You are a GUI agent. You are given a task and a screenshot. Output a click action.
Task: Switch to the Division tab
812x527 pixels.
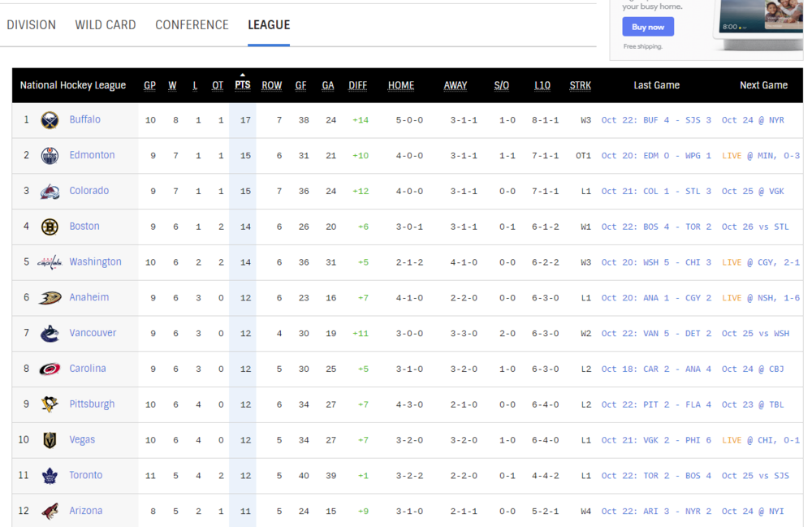click(x=31, y=25)
